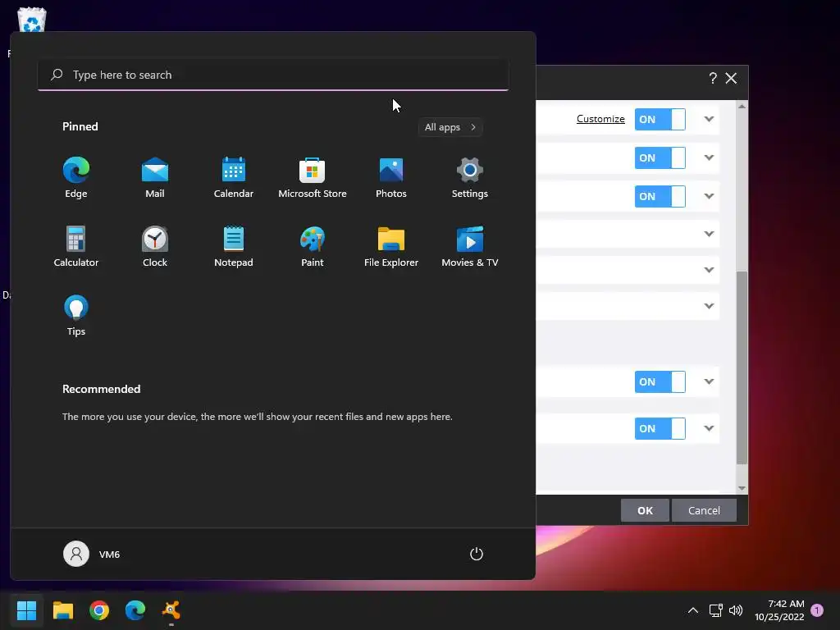Expand the first row without a switch
The width and height of the screenshot is (840, 630).
tap(709, 234)
